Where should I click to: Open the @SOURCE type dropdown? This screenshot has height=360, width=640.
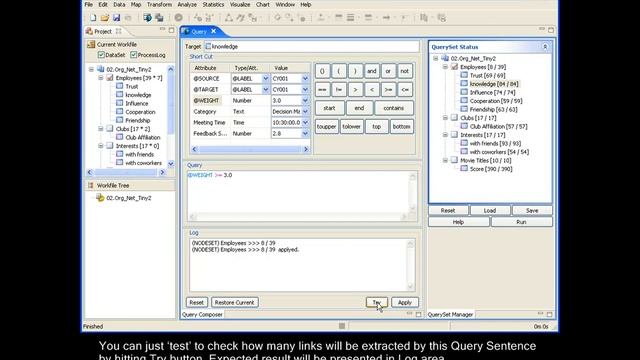point(266,78)
